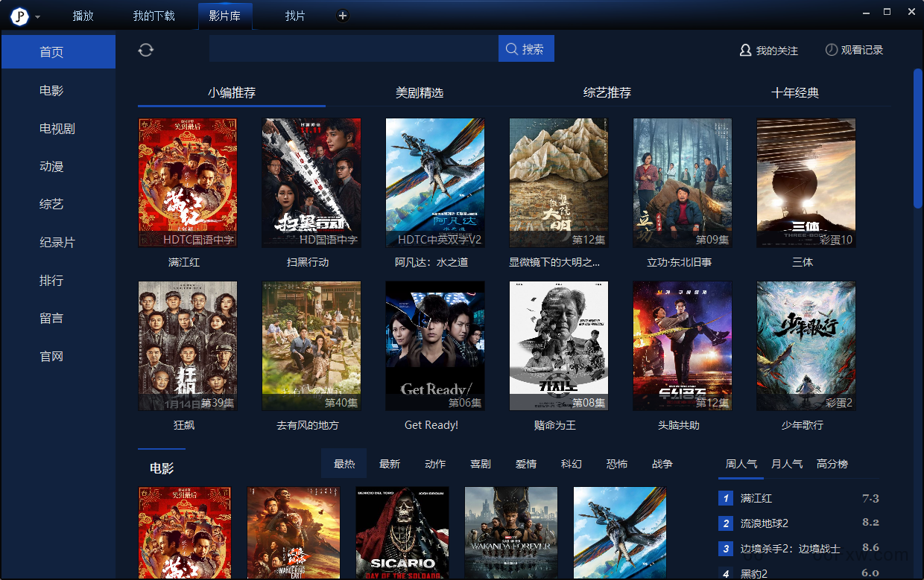Open dropdown arrow next to app logo
924x580 pixels.
pyautogui.click(x=37, y=16)
